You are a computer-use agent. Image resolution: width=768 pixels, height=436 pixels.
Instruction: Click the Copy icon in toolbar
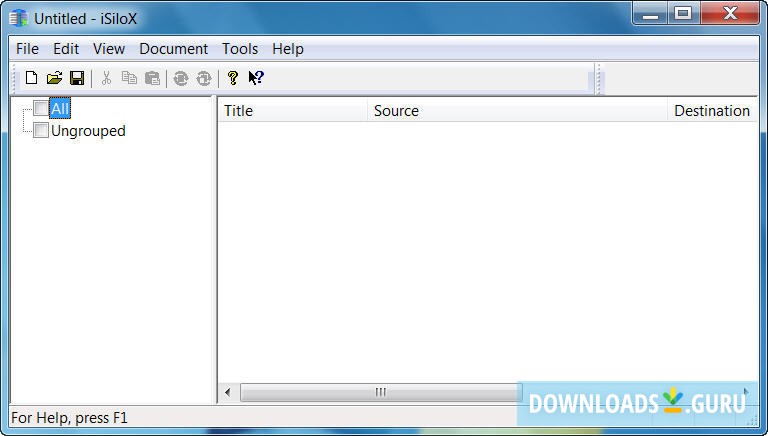pos(129,78)
